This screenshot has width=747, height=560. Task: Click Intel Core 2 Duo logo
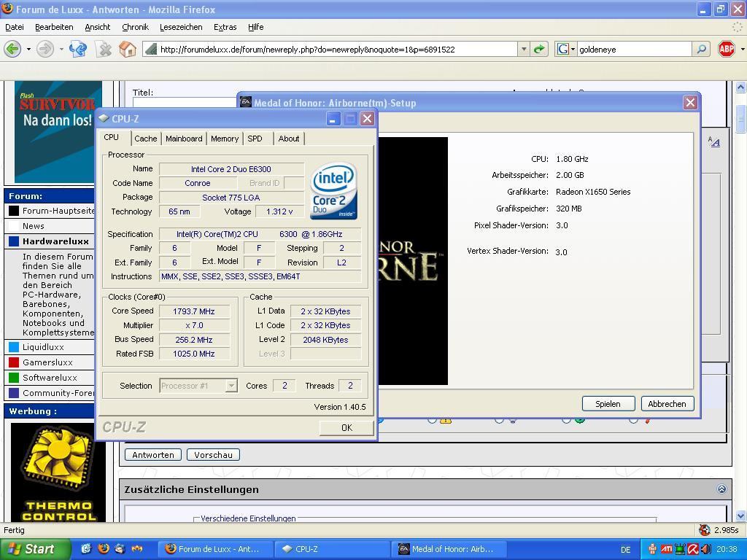(333, 191)
